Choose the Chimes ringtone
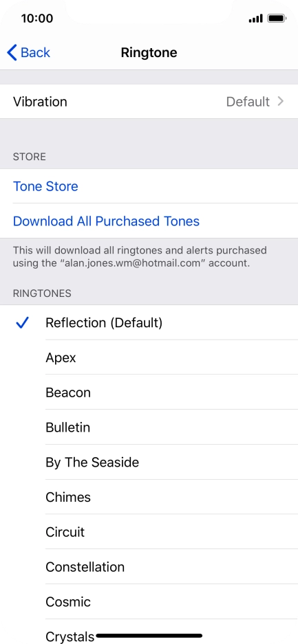 149,497
